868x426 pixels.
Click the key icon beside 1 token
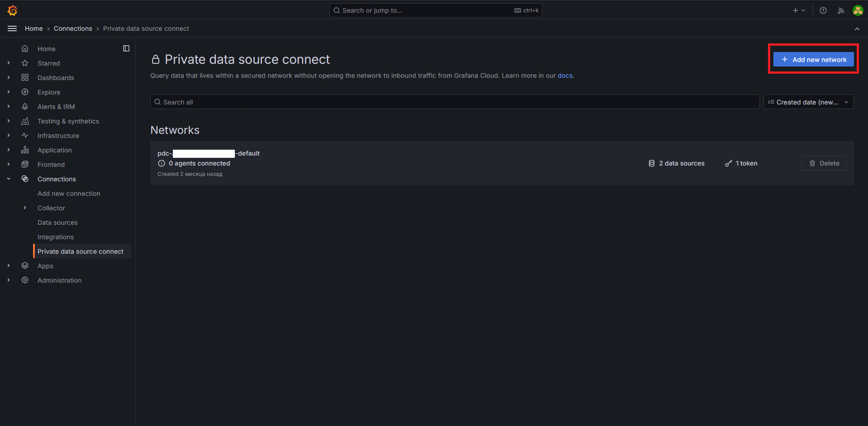(x=729, y=163)
